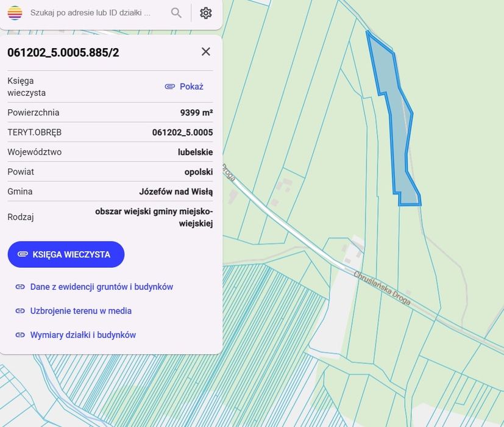504x427 pixels.
Task: Click the link icon beside Wymiary działki
Action: 20,335
